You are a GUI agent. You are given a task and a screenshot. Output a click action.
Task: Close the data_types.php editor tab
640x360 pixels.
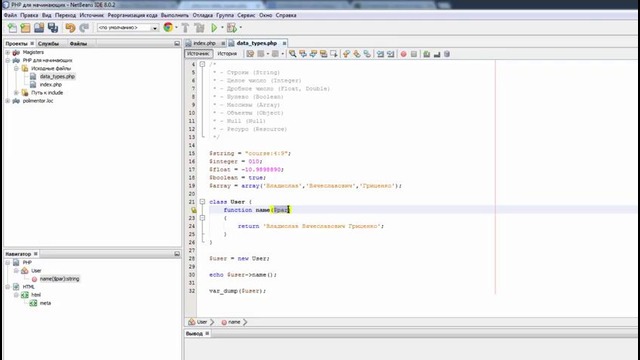tap(284, 43)
